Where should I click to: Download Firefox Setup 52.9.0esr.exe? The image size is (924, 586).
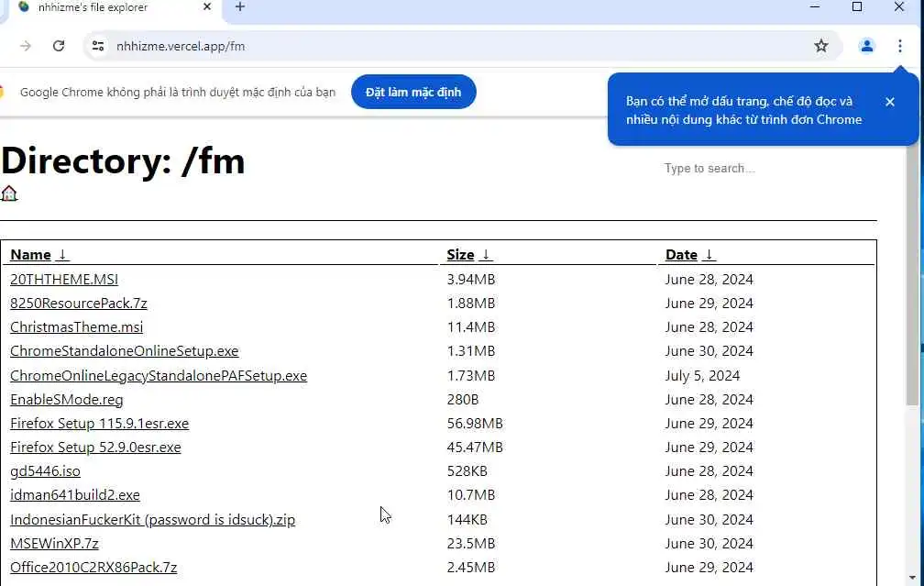pyautogui.click(x=95, y=448)
